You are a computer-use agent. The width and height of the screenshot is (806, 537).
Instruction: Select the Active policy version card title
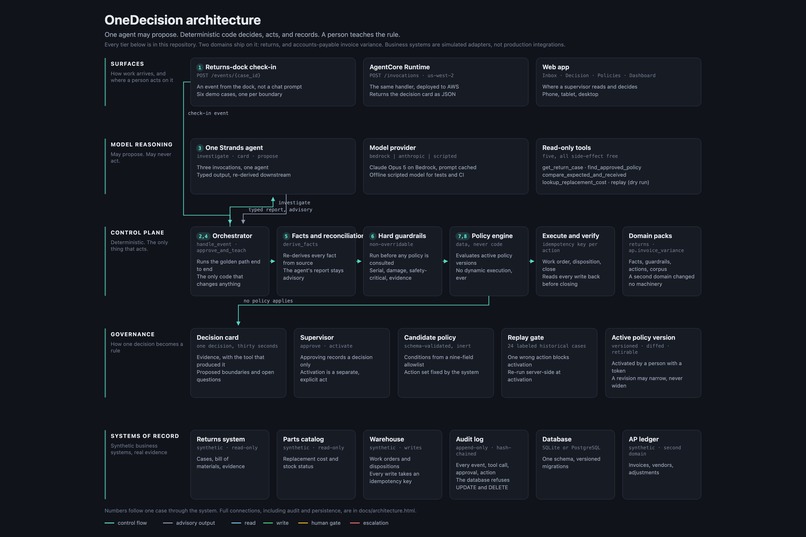(x=643, y=338)
